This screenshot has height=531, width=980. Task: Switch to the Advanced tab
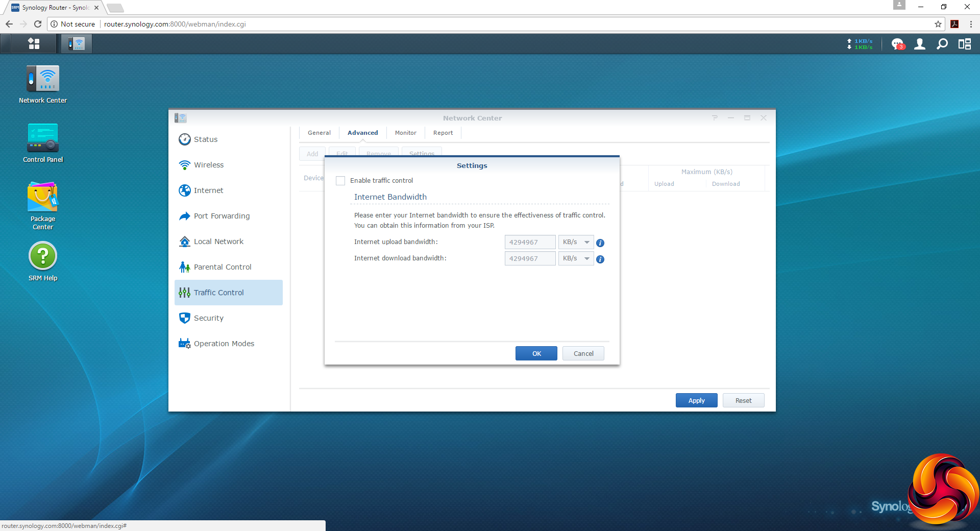pyautogui.click(x=363, y=133)
